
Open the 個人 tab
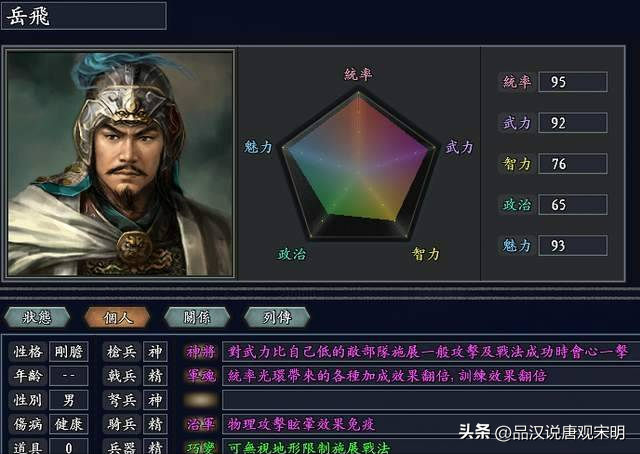[117, 317]
